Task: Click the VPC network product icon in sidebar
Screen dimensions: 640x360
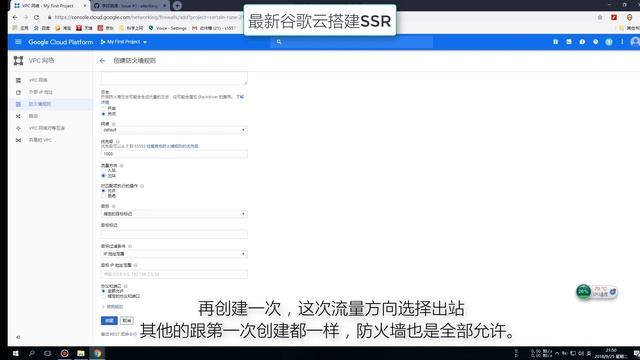Action: pyautogui.click(x=18, y=60)
